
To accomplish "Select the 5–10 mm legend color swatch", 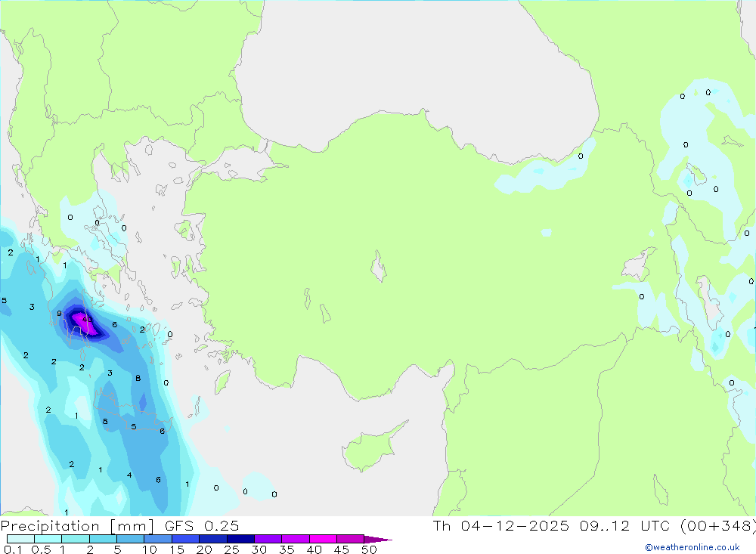I will [x=131, y=539].
